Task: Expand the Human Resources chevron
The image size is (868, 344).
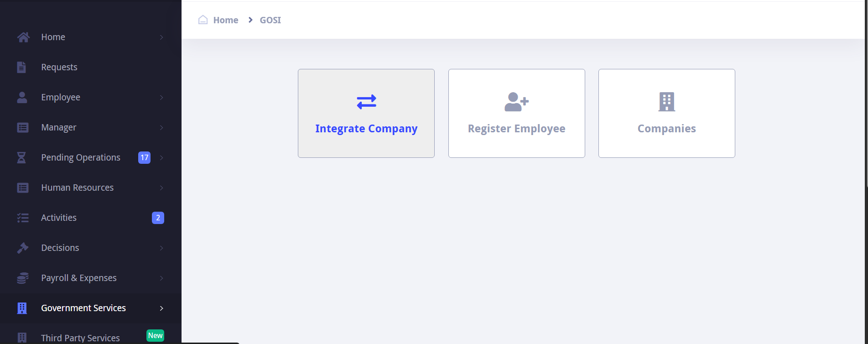Action: click(161, 188)
